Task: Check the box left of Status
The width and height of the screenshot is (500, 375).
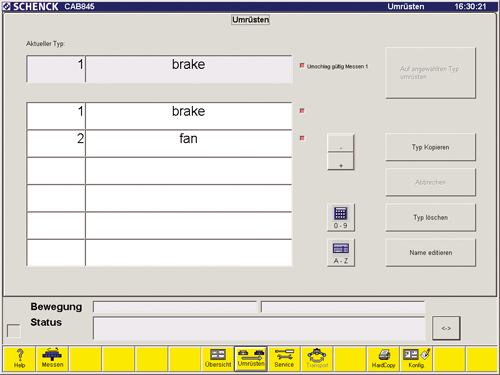Action: pyautogui.click(x=14, y=331)
